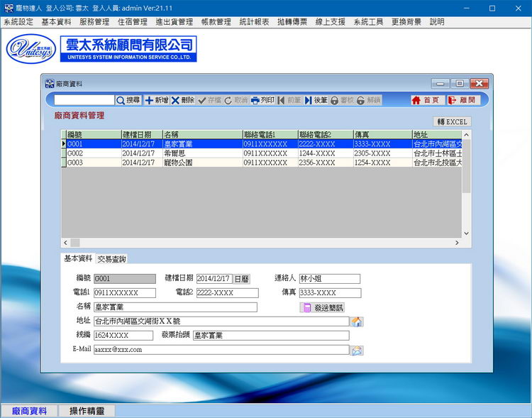This screenshot has width=532, height=418.
Task: Click the 搜尋 search magnifier button
Action: click(x=128, y=101)
